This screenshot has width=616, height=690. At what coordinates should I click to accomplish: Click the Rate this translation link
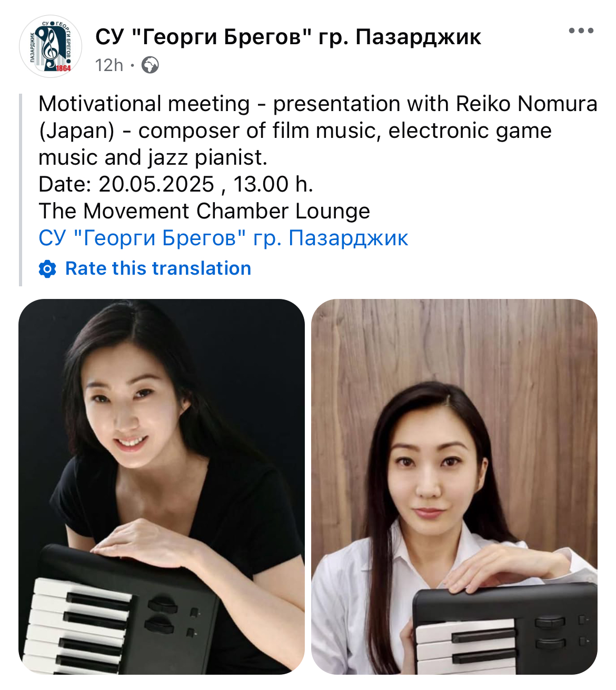pos(158,268)
